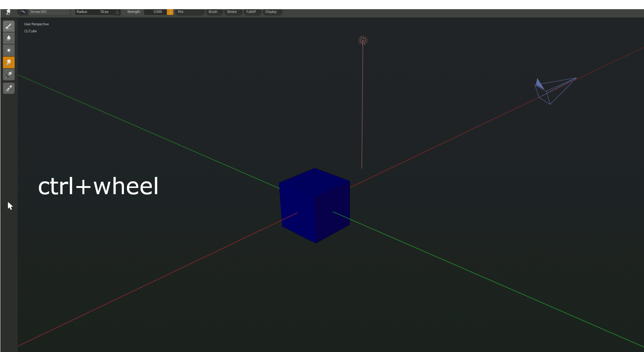This screenshot has height=352, width=644.
Task: Click the 'User Perspective' viewport label
Action: [x=36, y=24]
